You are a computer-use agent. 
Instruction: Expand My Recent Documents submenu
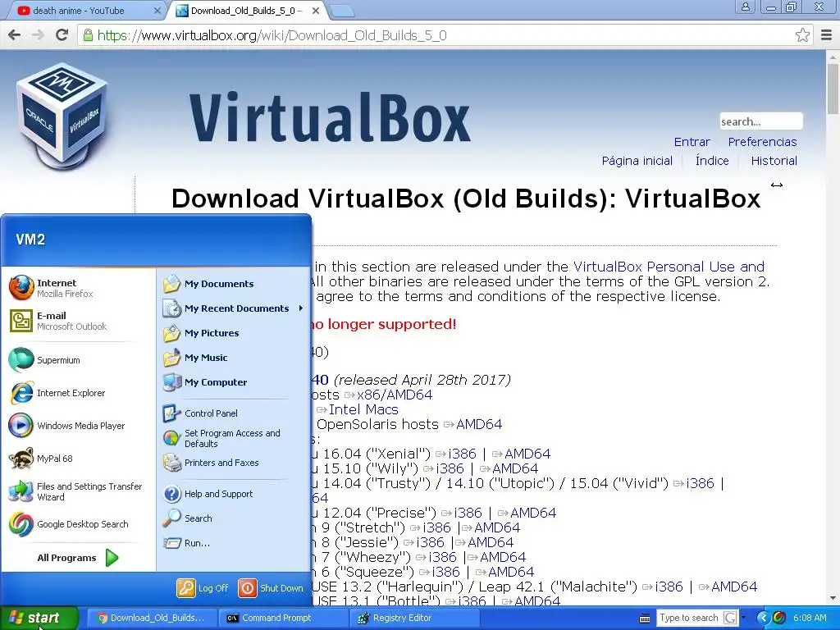point(234,308)
